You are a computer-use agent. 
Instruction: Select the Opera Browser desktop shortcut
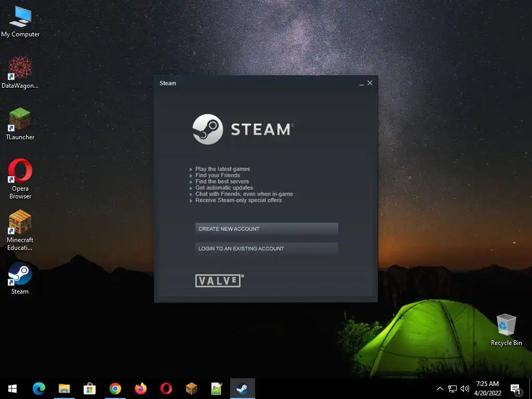coord(20,179)
